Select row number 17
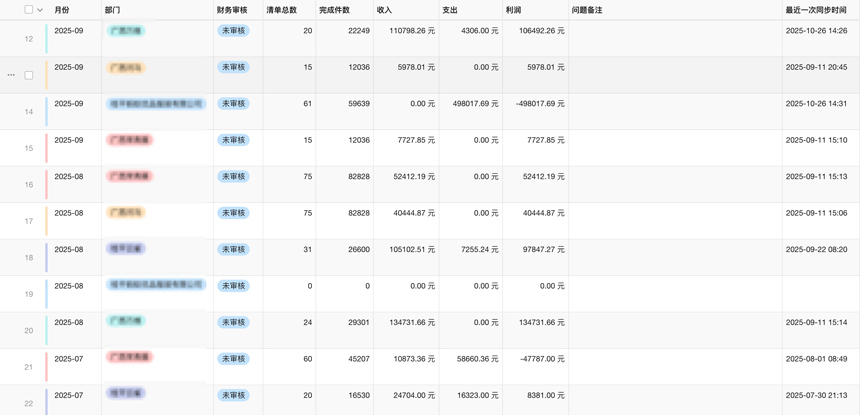Image resolution: width=860 pixels, height=415 pixels. pos(29,221)
